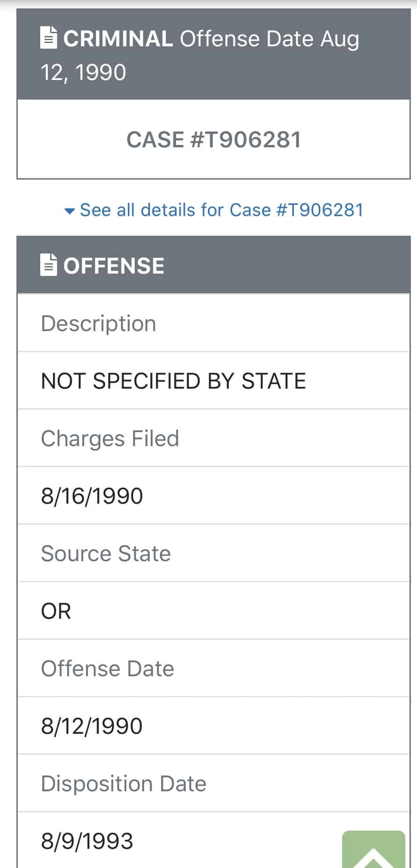This screenshot has width=417, height=868.
Task: Select the OFFENSE section header bar
Action: point(213,265)
